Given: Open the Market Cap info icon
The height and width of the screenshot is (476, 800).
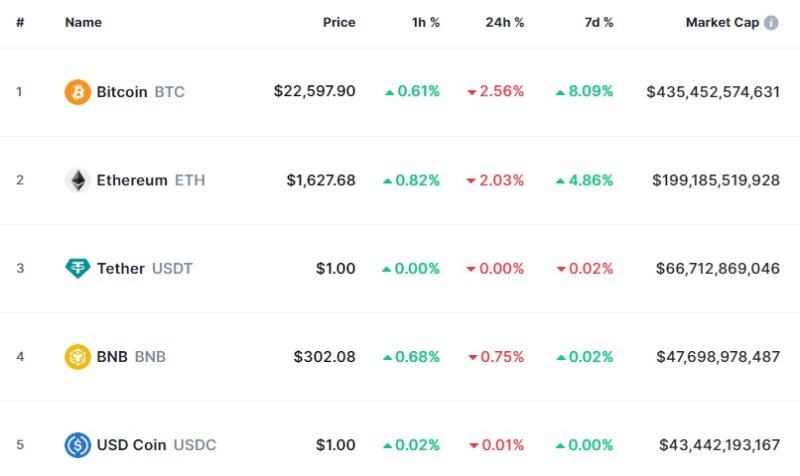Looking at the screenshot, I should [771, 22].
